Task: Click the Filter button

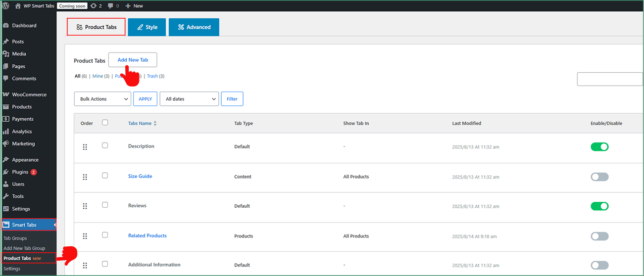Action: coord(232,99)
